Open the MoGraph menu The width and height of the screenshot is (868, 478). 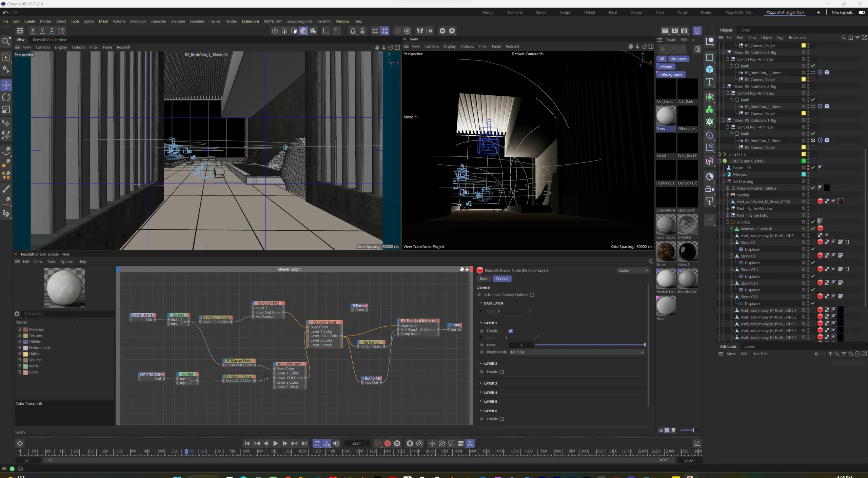(138, 21)
